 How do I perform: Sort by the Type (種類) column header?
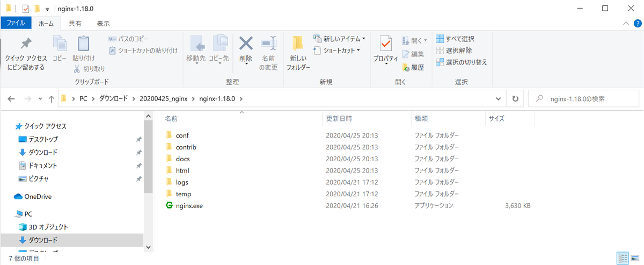[x=421, y=118]
